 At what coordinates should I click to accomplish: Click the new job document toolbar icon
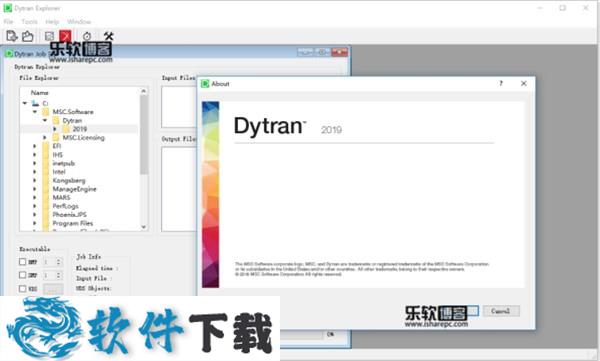[12, 36]
